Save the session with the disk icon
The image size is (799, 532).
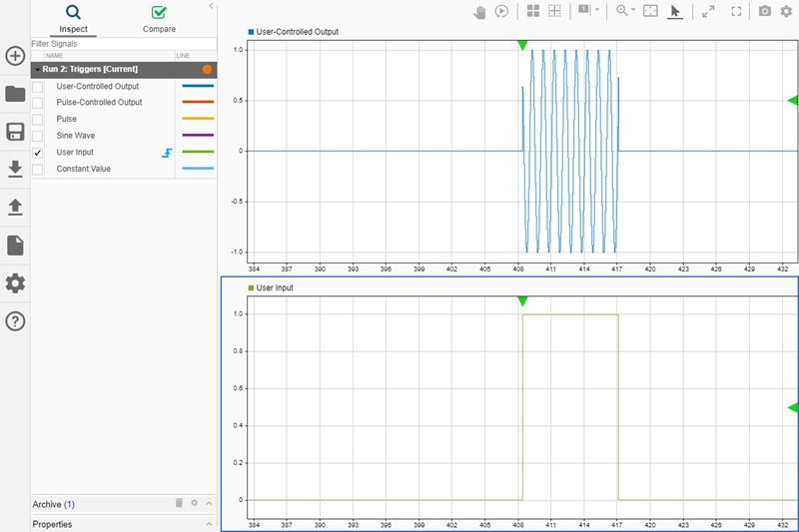(15, 132)
